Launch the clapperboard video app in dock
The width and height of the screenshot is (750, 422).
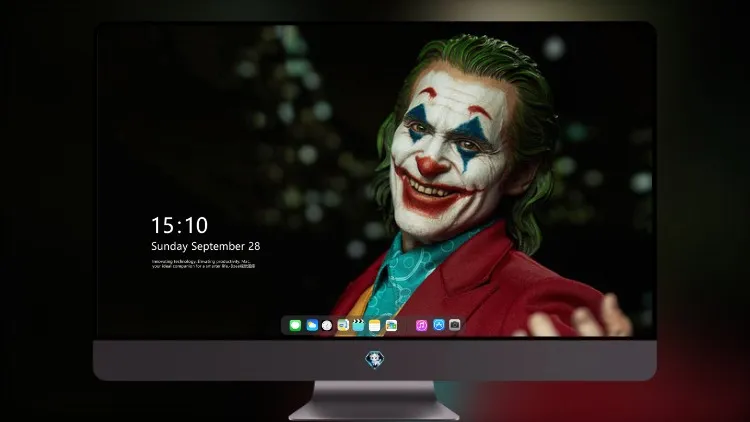tap(358, 325)
